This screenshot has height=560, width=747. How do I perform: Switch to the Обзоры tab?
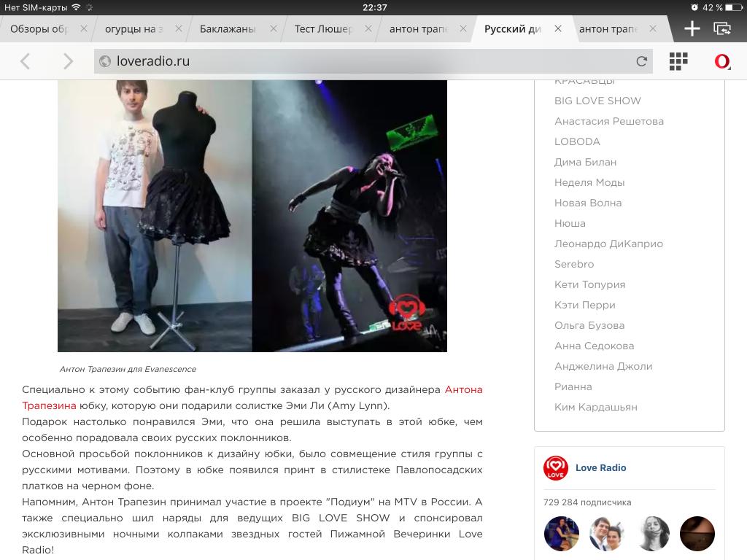[40, 29]
